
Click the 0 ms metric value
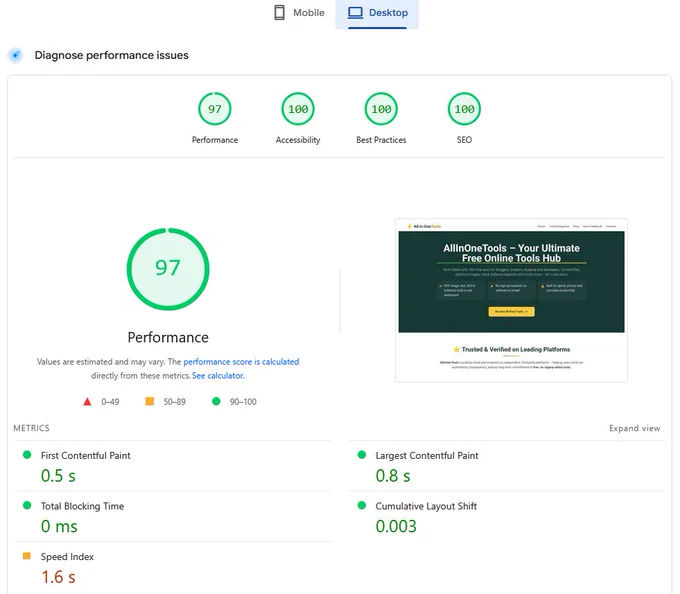pyautogui.click(x=59, y=526)
